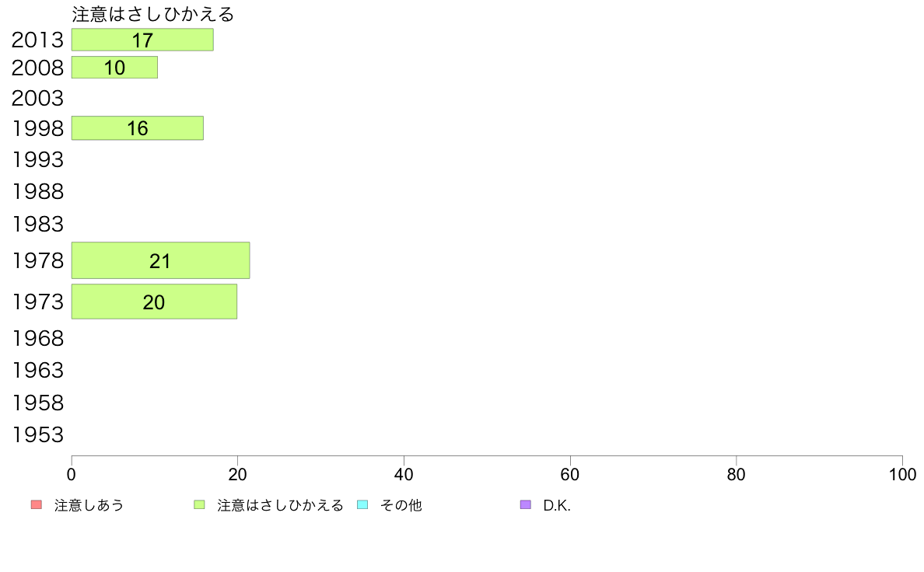Click the D.K. legend label text

coord(557,505)
